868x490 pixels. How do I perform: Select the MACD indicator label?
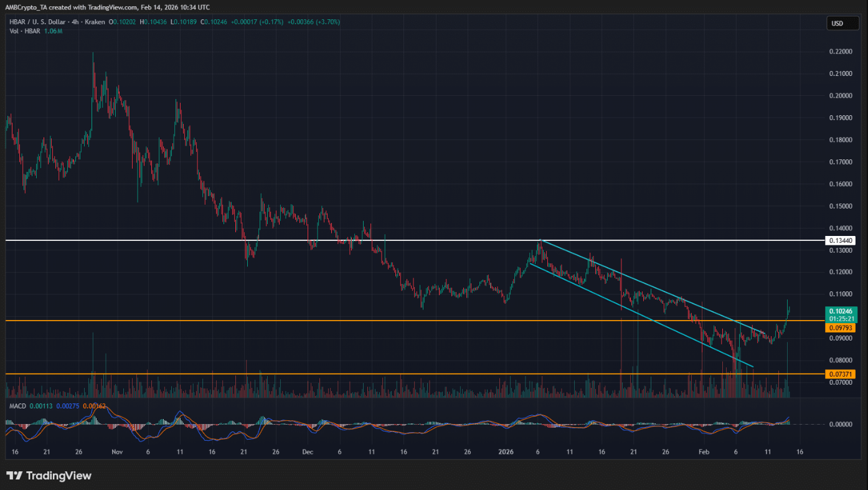pos(17,406)
